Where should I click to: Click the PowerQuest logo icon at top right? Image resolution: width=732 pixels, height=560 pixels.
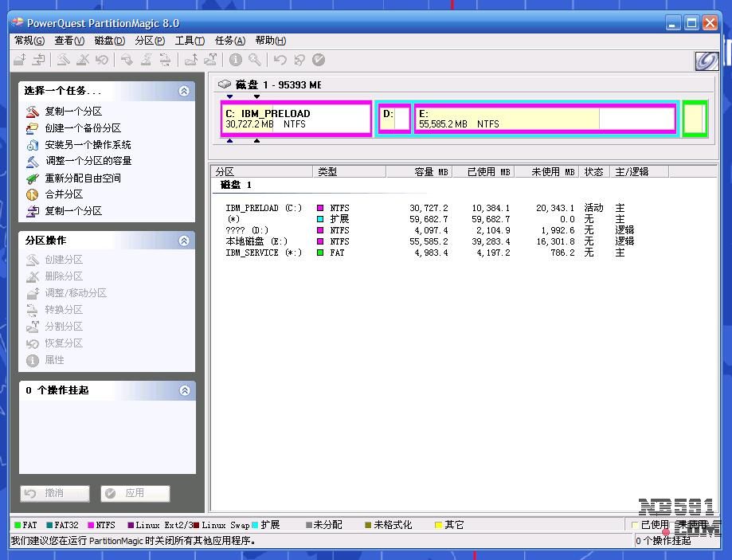[x=706, y=61]
